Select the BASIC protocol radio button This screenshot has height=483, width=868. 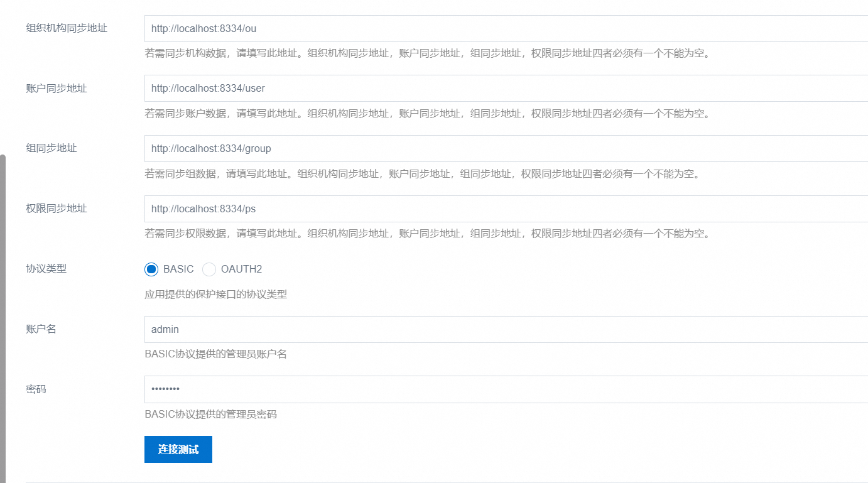pyautogui.click(x=151, y=269)
